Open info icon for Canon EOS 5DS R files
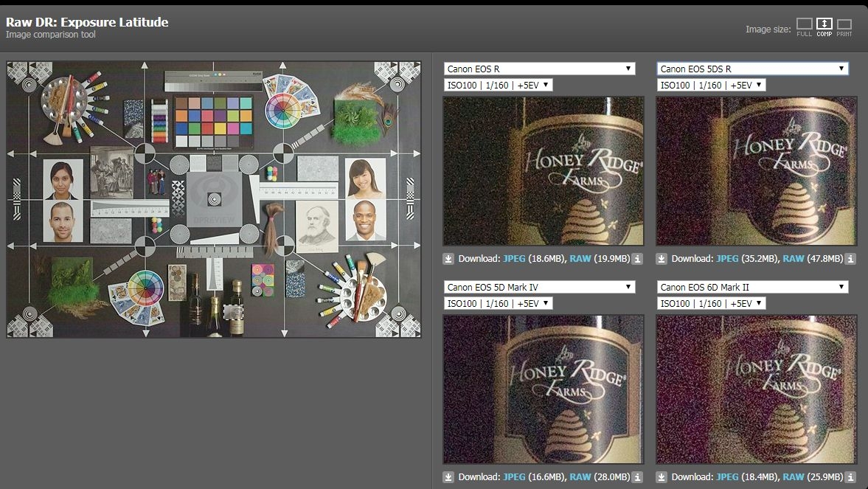The image size is (868, 489). point(851,259)
